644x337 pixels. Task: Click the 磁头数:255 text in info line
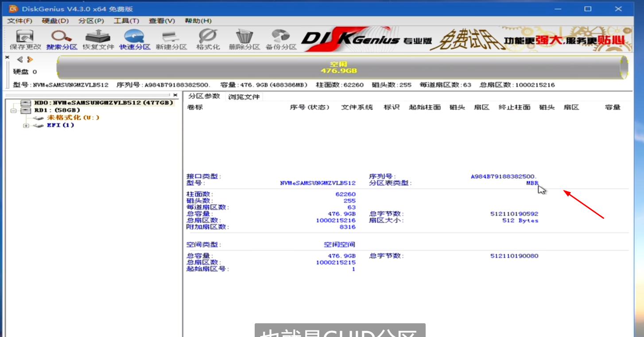click(392, 85)
